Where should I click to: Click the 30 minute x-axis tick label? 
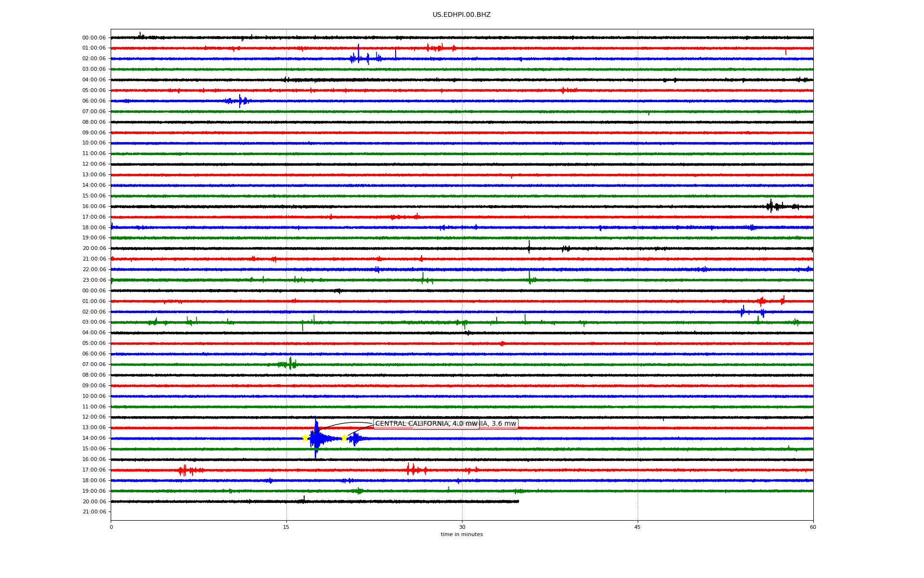point(462,527)
